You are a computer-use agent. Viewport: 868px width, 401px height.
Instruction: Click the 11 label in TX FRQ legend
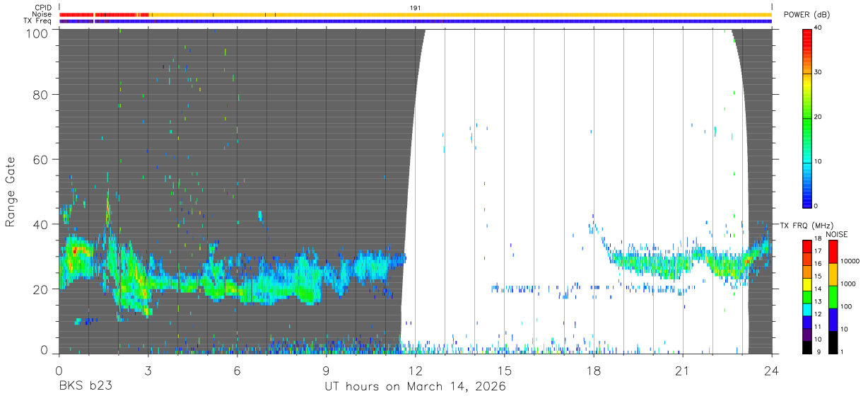tap(817, 327)
